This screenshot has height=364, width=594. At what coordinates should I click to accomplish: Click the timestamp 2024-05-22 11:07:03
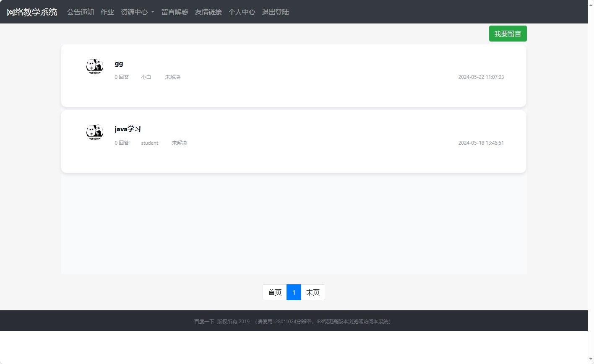coord(481,77)
